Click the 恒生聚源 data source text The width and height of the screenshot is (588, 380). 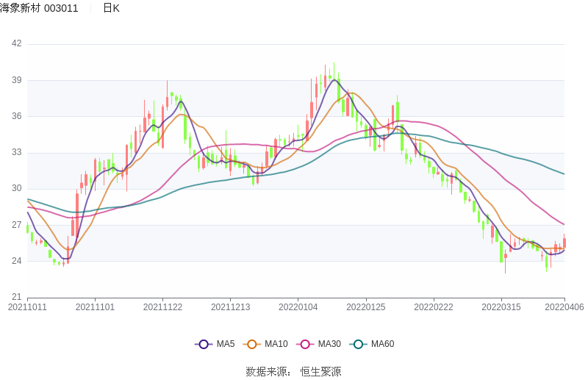[x=320, y=372]
